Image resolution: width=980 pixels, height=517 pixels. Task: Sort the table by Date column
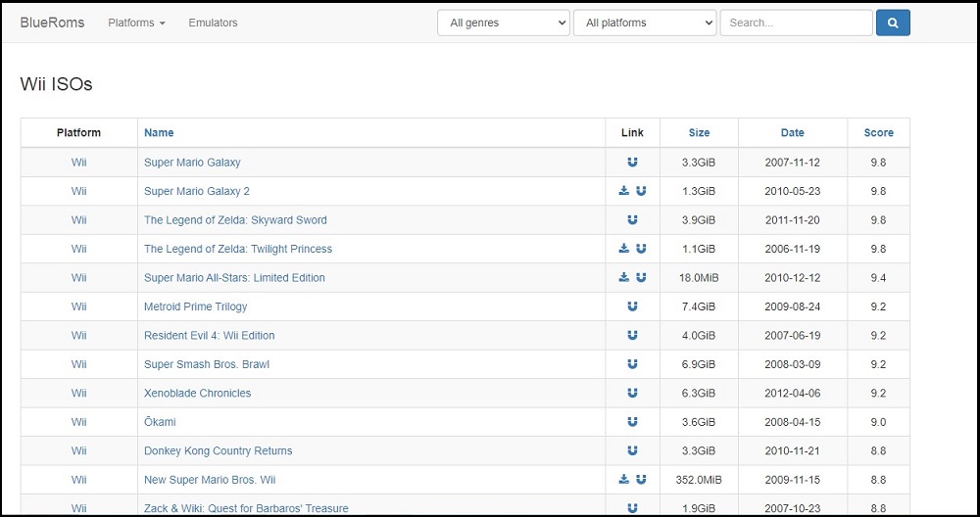(793, 132)
